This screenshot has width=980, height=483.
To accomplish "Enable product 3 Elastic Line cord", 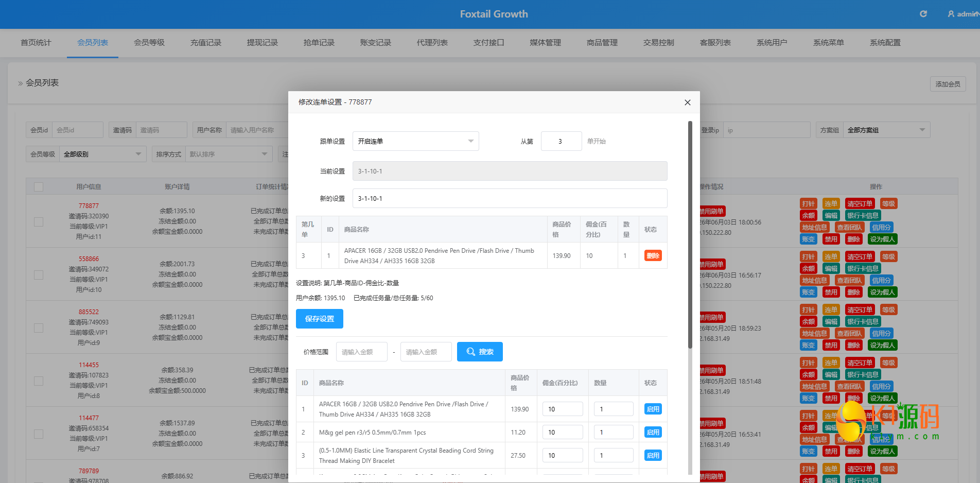I will [653, 455].
